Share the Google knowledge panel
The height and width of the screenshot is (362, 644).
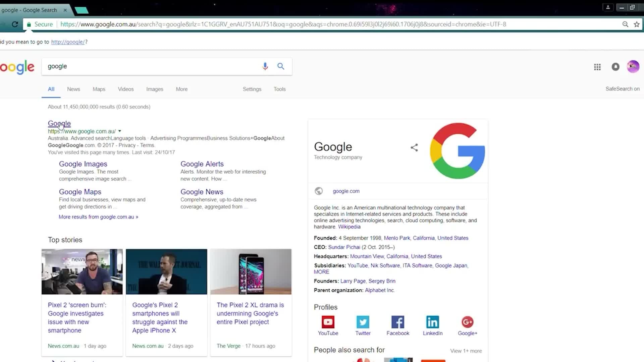[414, 147]
